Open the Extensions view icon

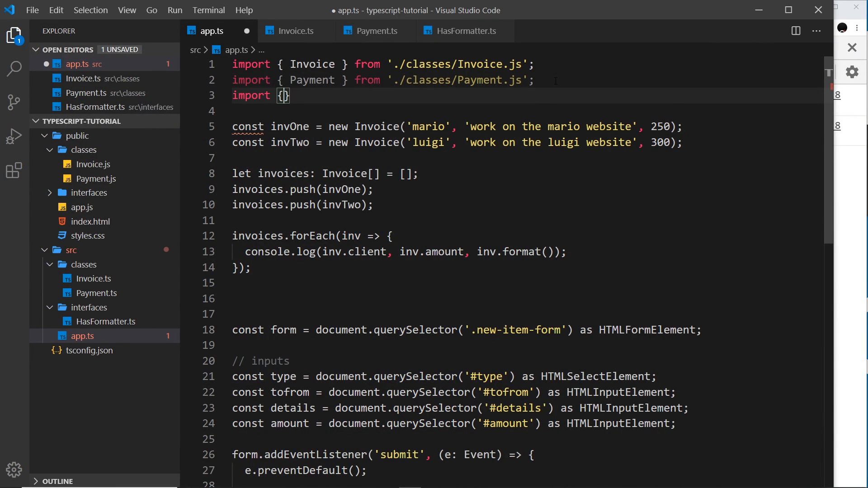click(14, 170)
